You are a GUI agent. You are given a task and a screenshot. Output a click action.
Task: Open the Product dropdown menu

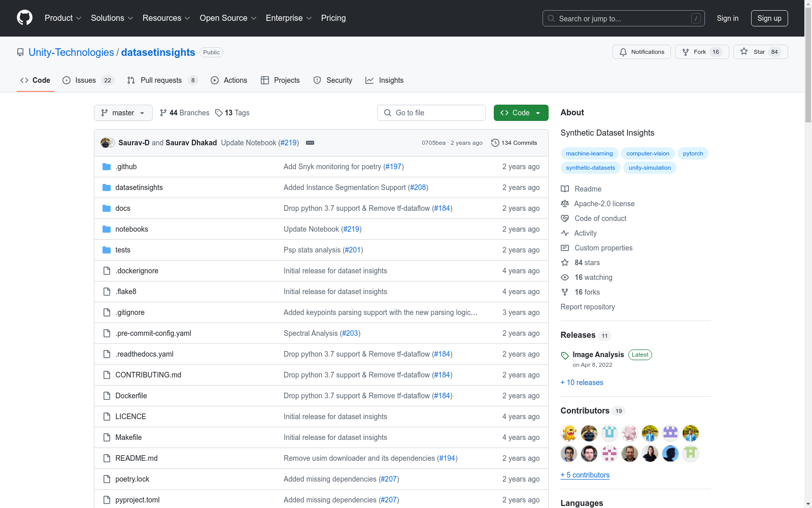pos(63,18)
